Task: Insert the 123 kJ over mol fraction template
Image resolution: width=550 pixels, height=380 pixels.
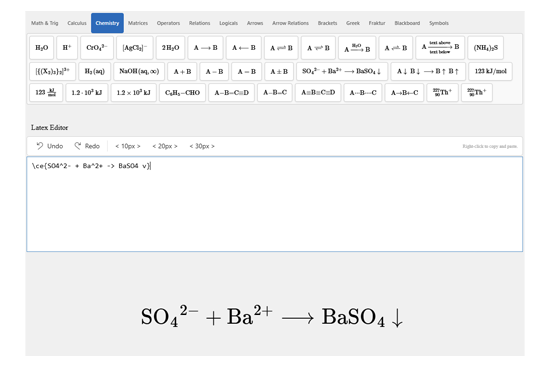Action: 46,93
